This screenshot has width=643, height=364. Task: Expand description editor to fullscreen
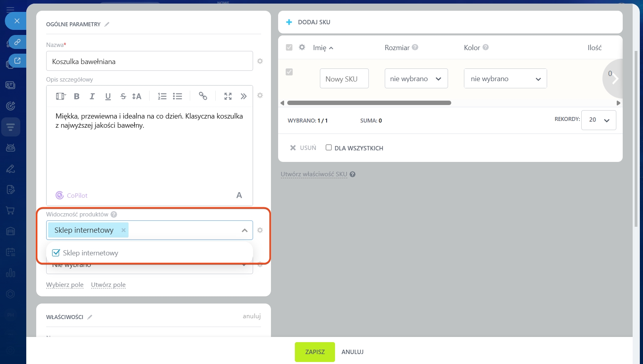pyautogui.click(x=228, y=96)
